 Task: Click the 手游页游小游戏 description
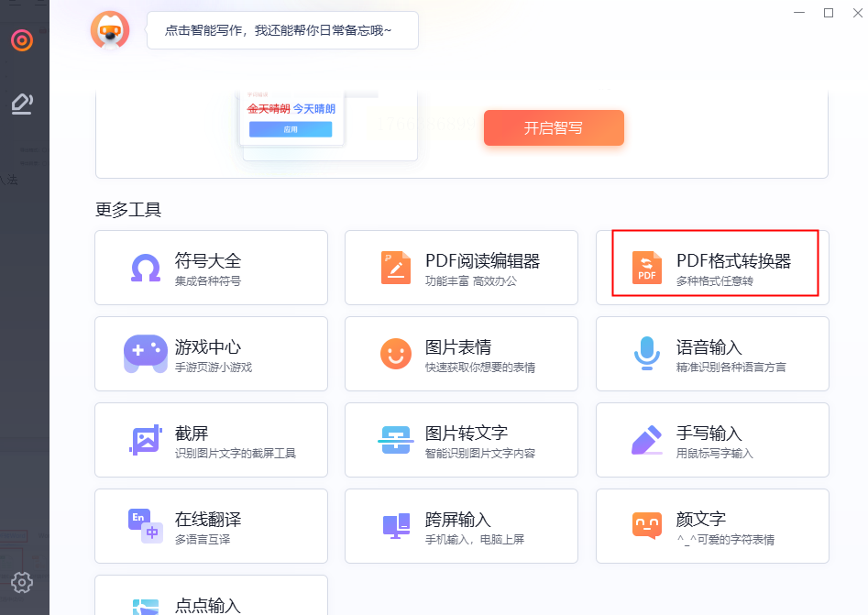tap(214, 368)
